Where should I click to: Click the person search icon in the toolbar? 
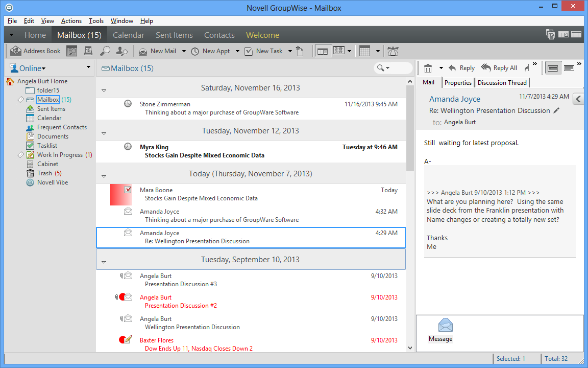pos(122,51)
